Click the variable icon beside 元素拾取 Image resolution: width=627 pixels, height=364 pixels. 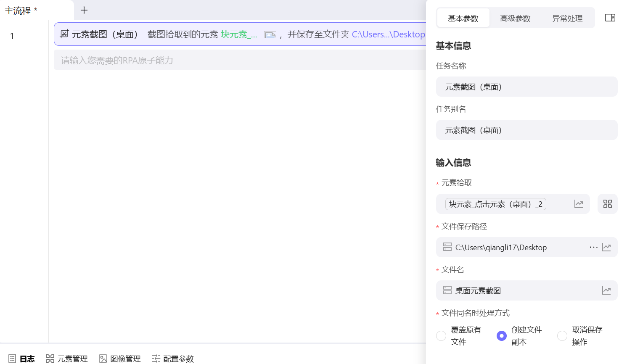pyautogui.click(x=579, y=204)
